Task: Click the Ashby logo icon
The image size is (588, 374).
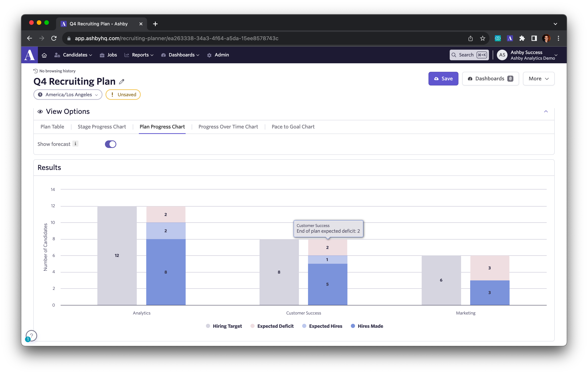Action: 30,55
